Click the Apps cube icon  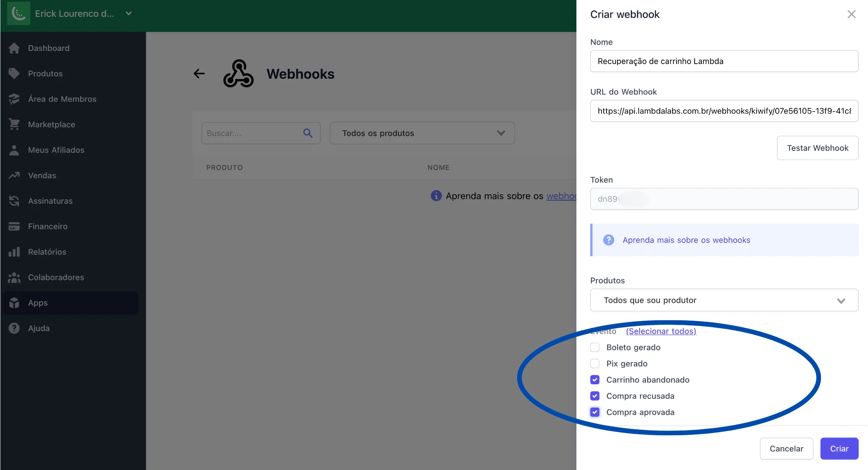14,302
